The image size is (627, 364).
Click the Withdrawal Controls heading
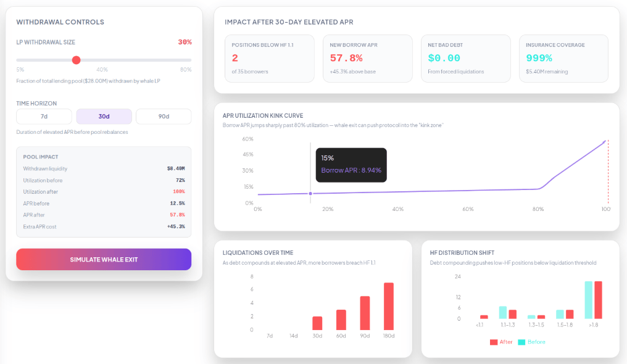coord(60,22)
